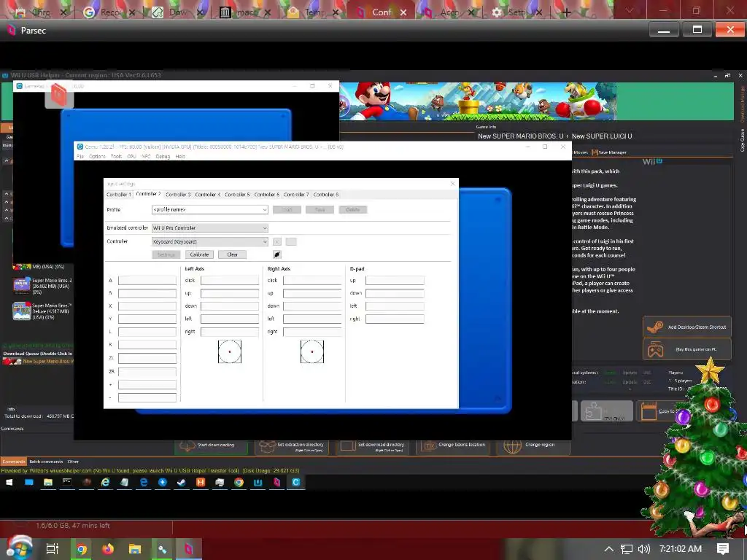Click the Copy to SD card icon
Screen dimensions: 747x560
tap(649, 411)
